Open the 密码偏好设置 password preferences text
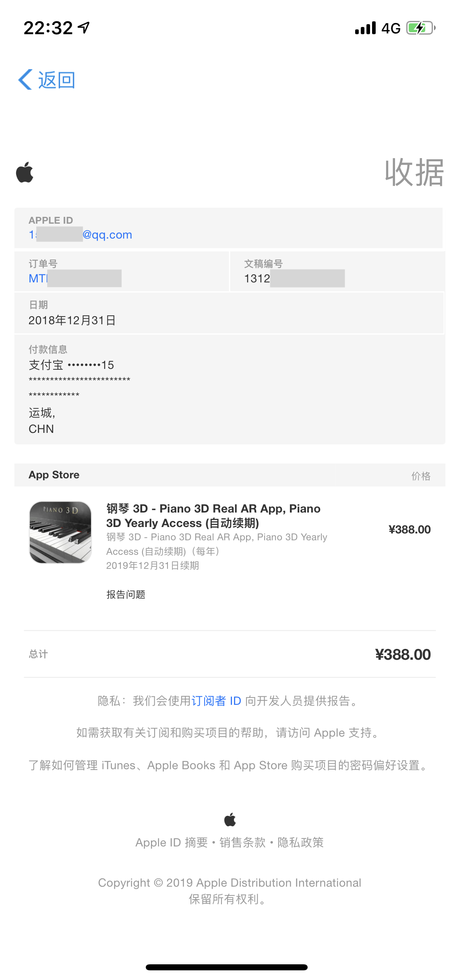Image resolution: width=453 pixels, height=980 pixels. (x=384, y=765)
